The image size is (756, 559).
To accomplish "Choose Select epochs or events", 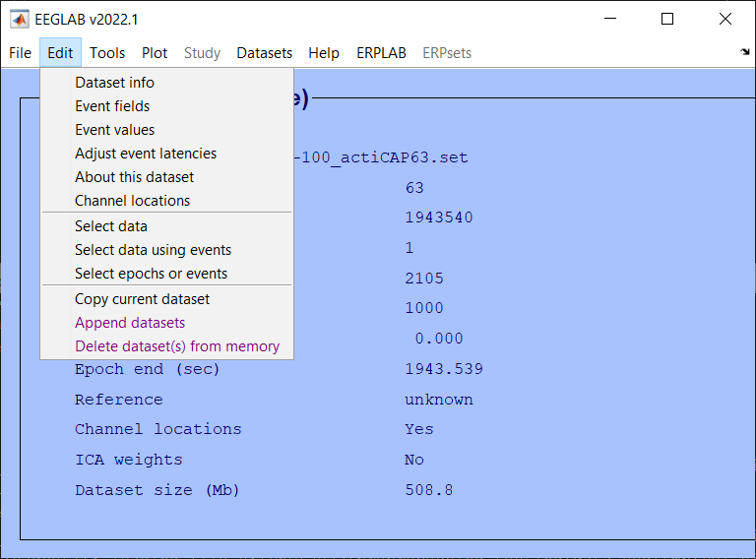I will pyautogui.click(x=151, y=274).
